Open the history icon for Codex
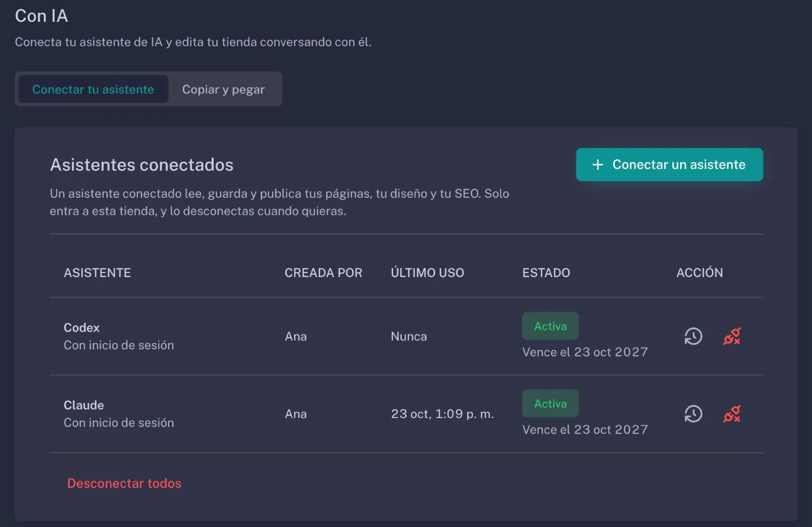The image size is (812, 527). pyautogui.click(x=693, y=336)
